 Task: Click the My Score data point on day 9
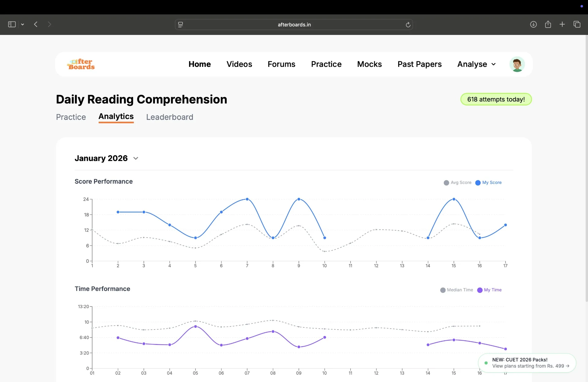click(x=299, y=199)
